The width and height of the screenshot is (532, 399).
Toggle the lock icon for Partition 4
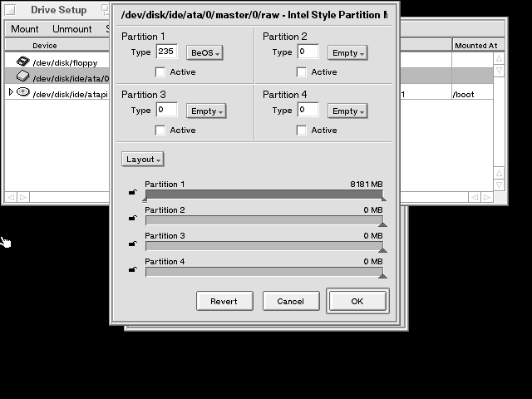point(133,269)
